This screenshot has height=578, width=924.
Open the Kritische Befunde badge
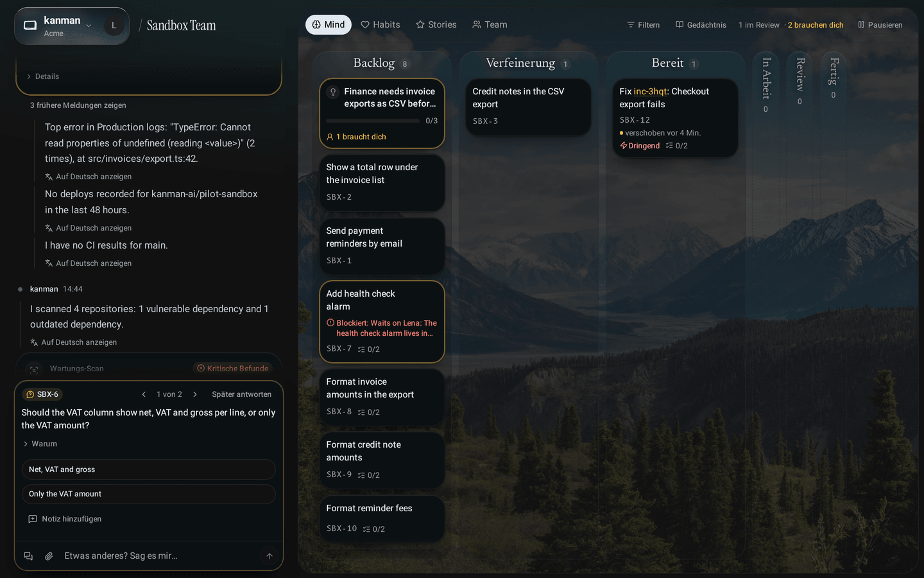coord(232,369)
